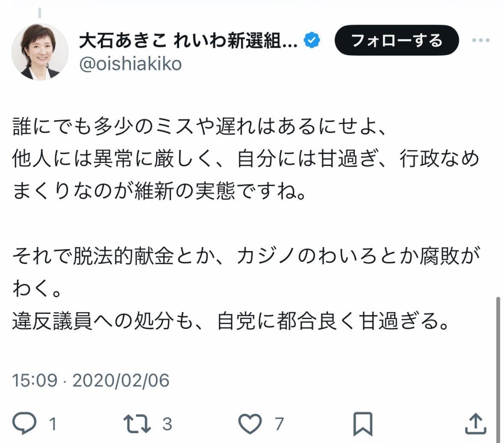The image size is (504, 443).
Task: Click the text line starting 違反議員への処分も
Action: [x=231, y=322]
